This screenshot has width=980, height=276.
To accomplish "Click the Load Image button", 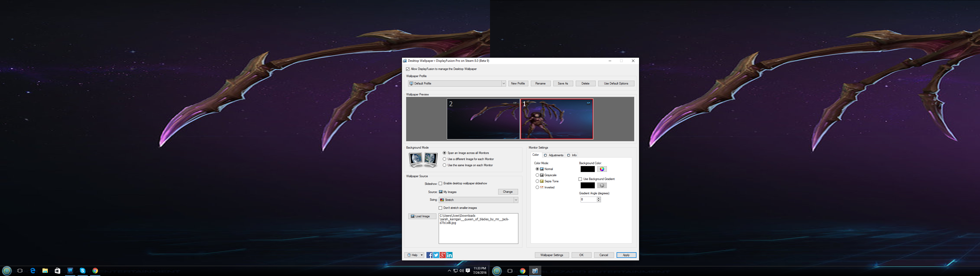I will pyautogui.click(x=422, y=216).
